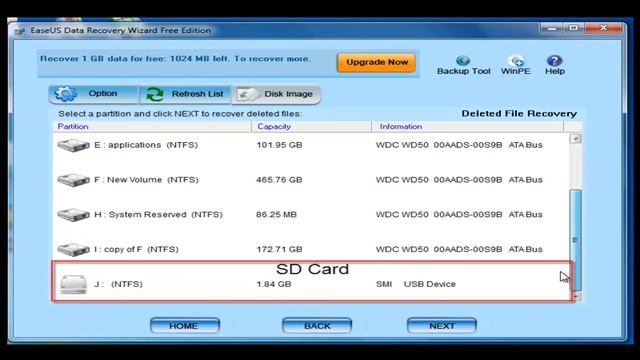Launch the WinPE disc icon
The height and width of the screenshot is (360, 640).
(516, 60)
